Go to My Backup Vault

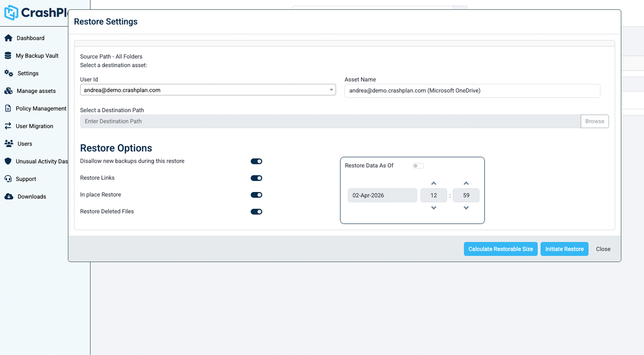tap(37, 56)
